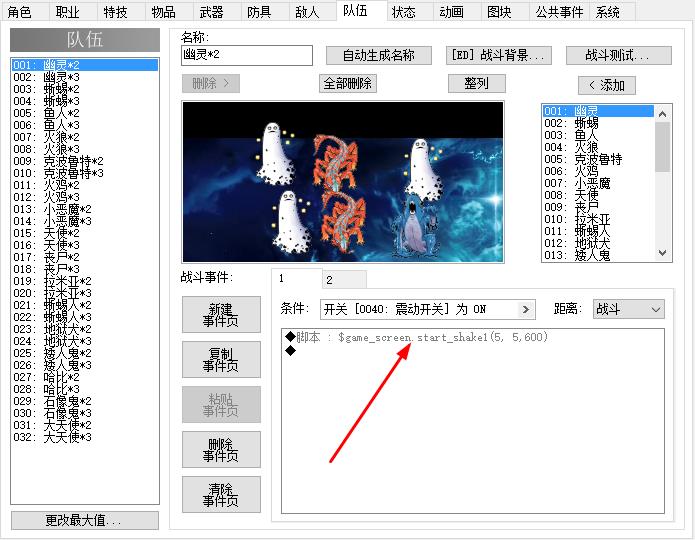Select troop 027: 哈比*2
Viewport: 695px width, 540px height.
point(85,377)
